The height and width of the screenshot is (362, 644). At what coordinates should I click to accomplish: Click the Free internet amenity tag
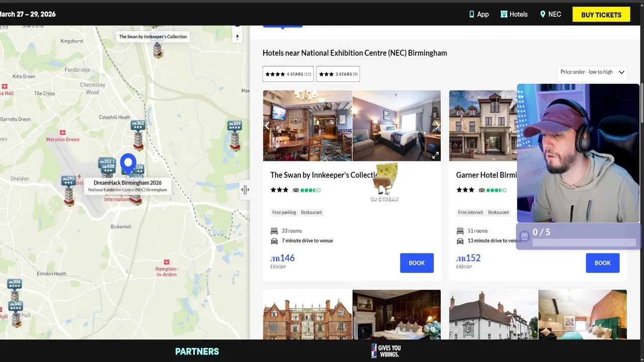[x=470, y=212]
